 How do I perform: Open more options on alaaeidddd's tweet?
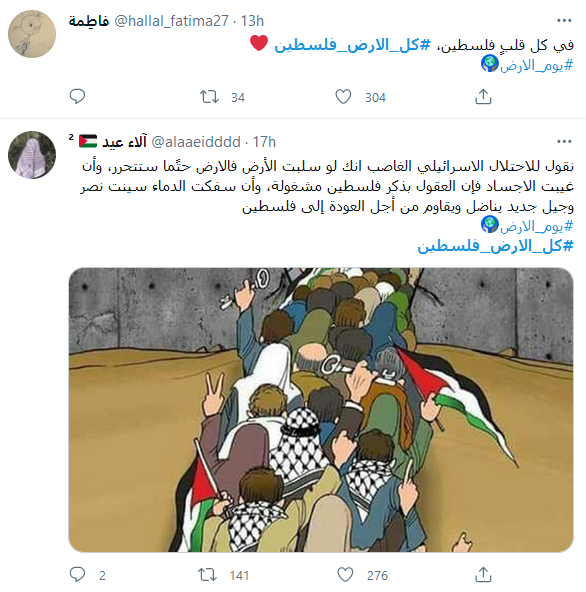click(564, 142)
